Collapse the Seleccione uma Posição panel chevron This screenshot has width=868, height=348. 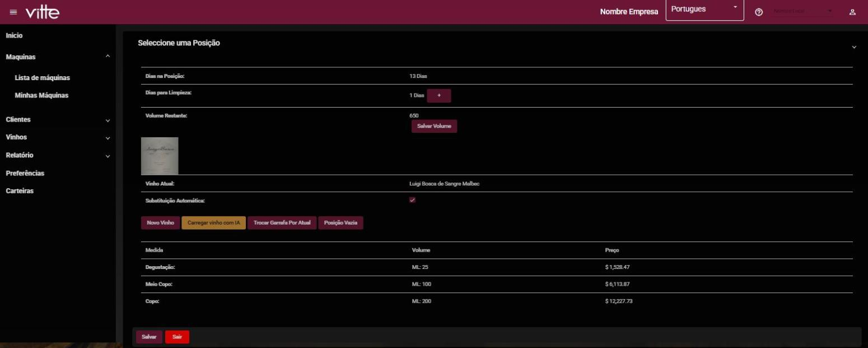point(854,47)
